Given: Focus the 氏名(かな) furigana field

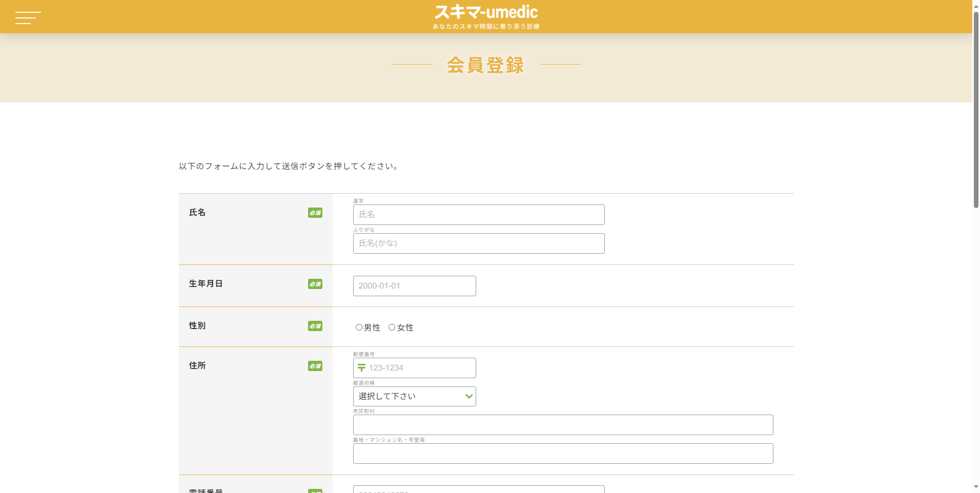Looking at the screenshot, I should tap(478, 243).
